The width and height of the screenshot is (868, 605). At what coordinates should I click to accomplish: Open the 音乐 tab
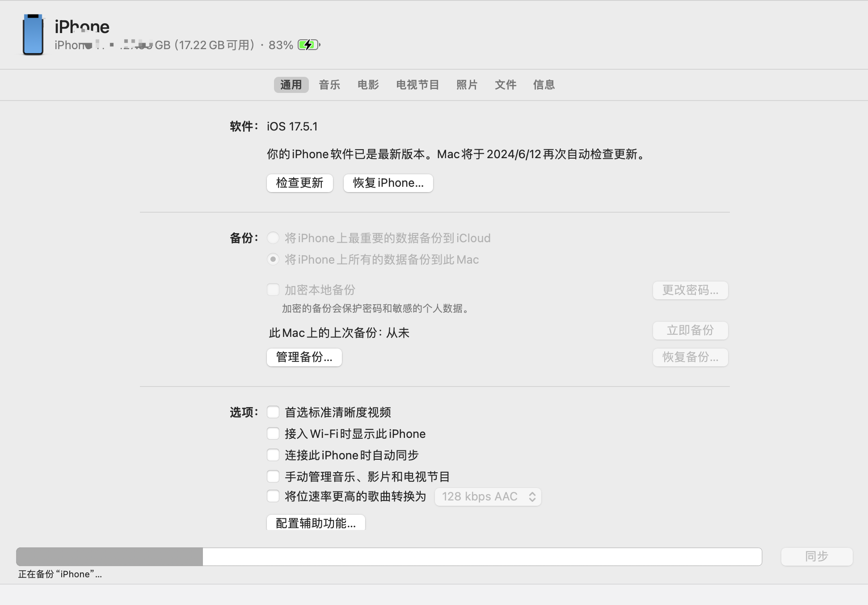[x=329, y=84]
